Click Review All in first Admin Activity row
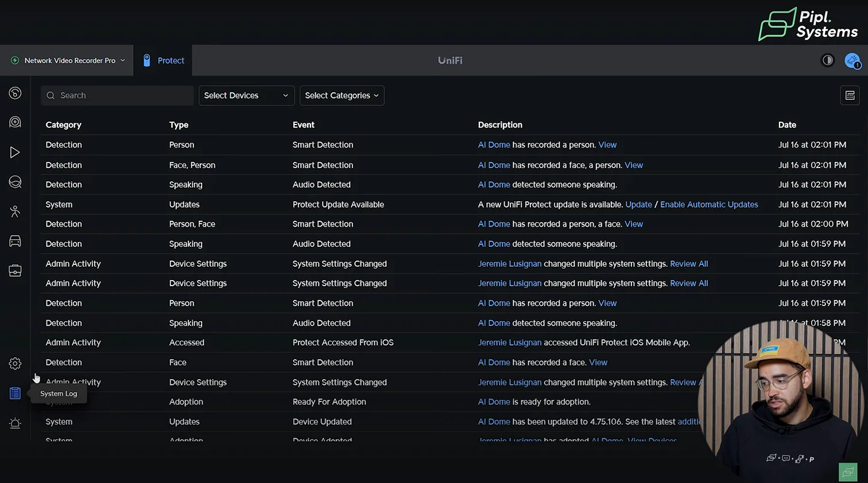 click(689, 264)
